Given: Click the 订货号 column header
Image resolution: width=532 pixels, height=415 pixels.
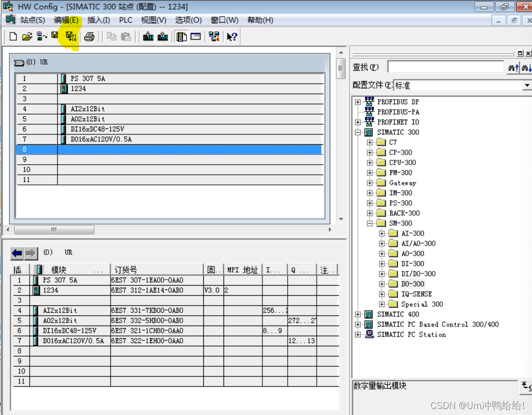Looking at the screenshot, I should 157,270.
